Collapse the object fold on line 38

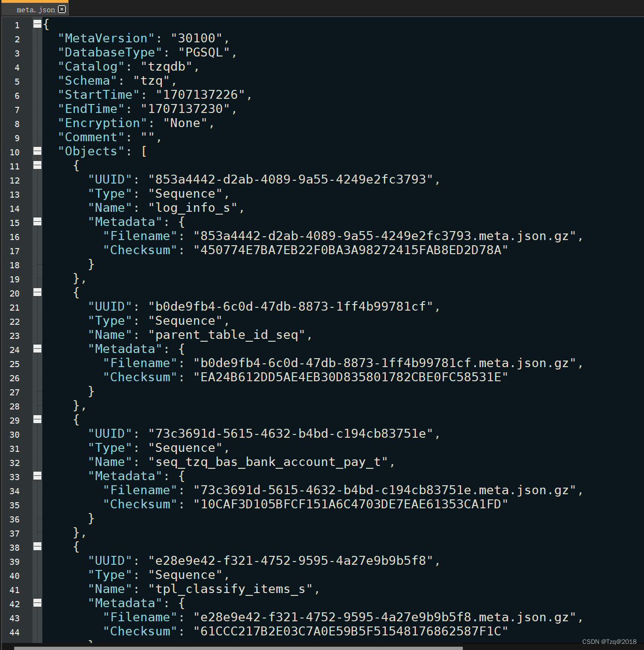click(37, 546)
